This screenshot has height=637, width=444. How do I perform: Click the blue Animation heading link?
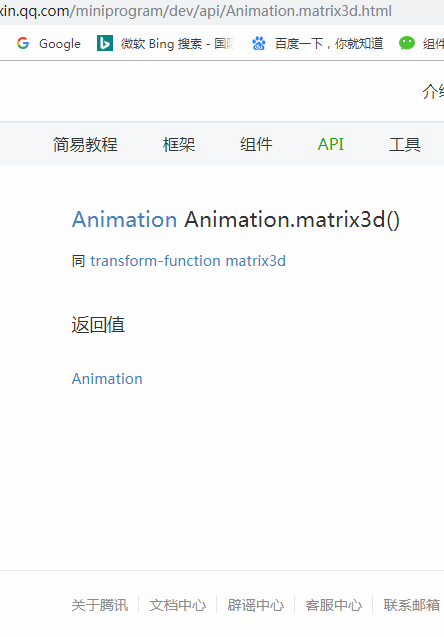click(124, 219)
